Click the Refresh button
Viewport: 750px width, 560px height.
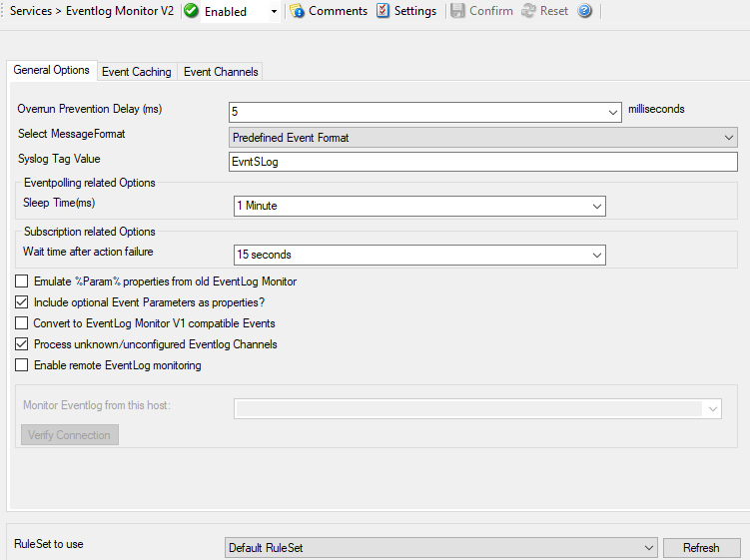click(701, 548)
